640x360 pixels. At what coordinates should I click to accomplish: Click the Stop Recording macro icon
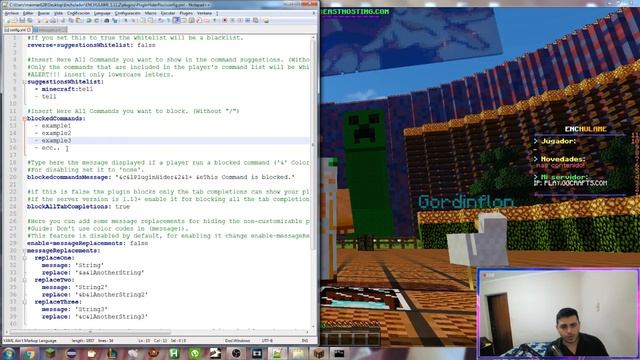[x=232, y=20]
